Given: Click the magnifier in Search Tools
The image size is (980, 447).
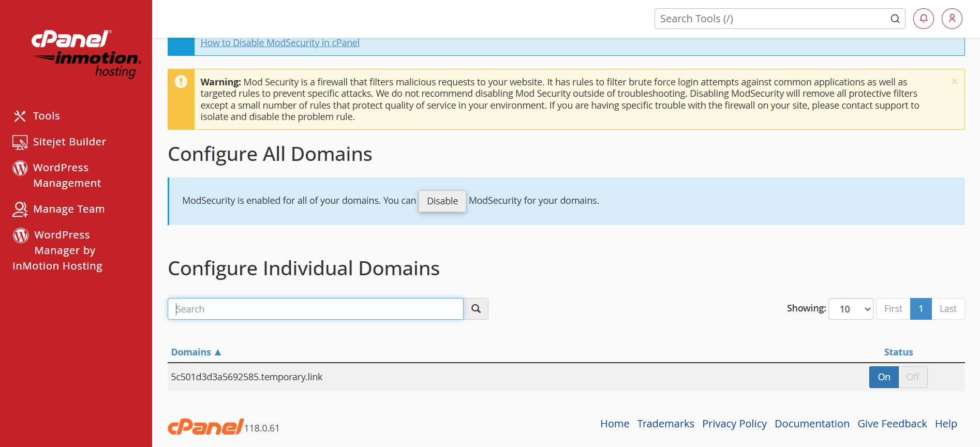Looking at the screenshot, I should 895,19.
